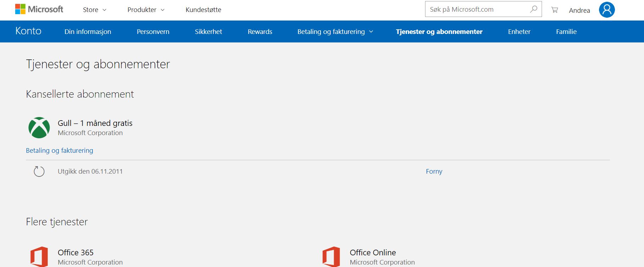Click the Microsoft logo
Viewport: 644px width, 267px height.
click(39, 9)
